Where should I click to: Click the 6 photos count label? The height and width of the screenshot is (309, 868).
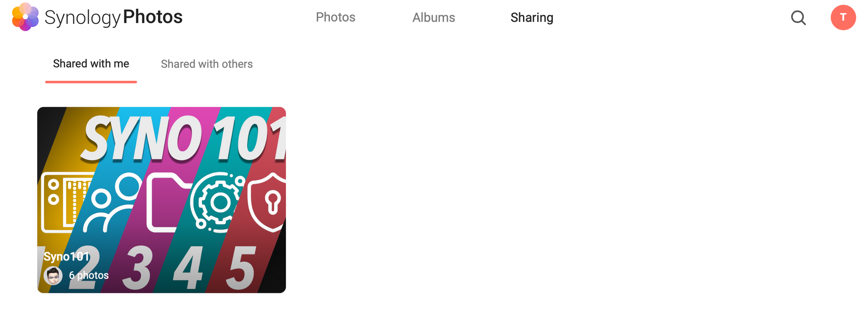click(89, 275)
